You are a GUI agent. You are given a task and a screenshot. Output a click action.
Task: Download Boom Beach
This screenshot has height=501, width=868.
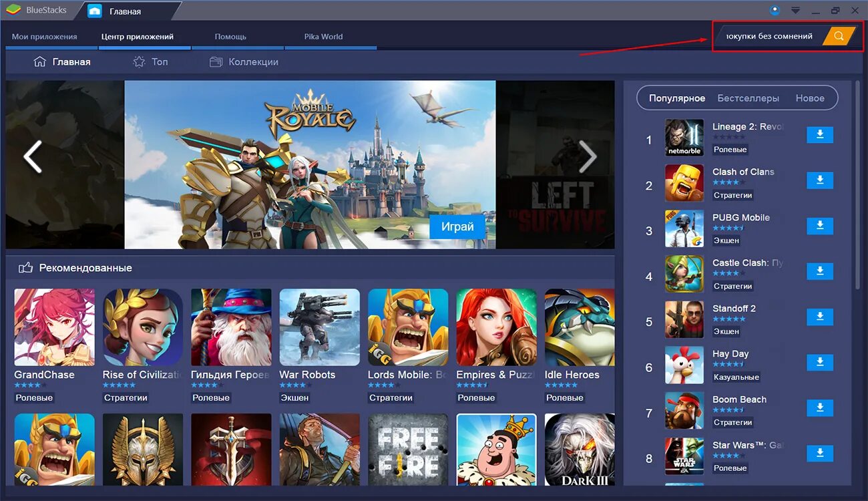820,407
